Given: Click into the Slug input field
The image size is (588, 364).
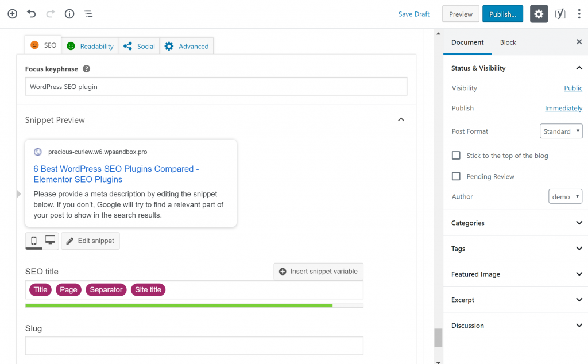Looking at the screenshot, I should (x=194, y=346).
